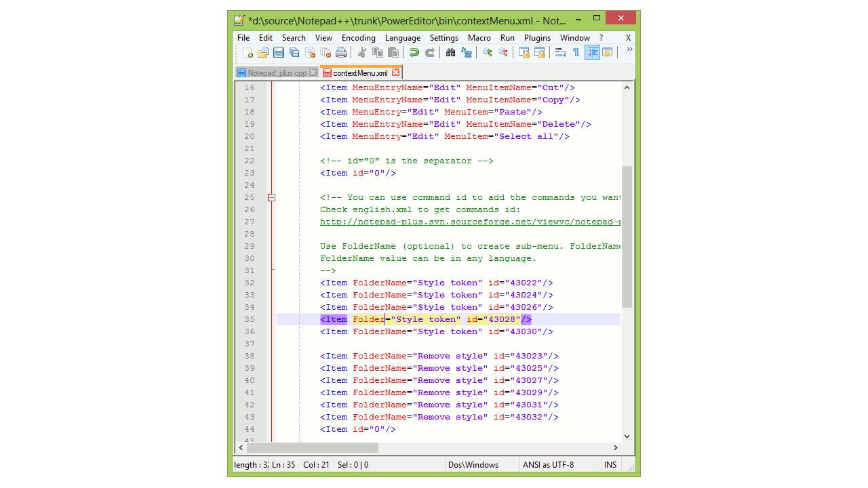Click the Notepad++ title bar app icon
868x488 pixels.
(239, 20)
